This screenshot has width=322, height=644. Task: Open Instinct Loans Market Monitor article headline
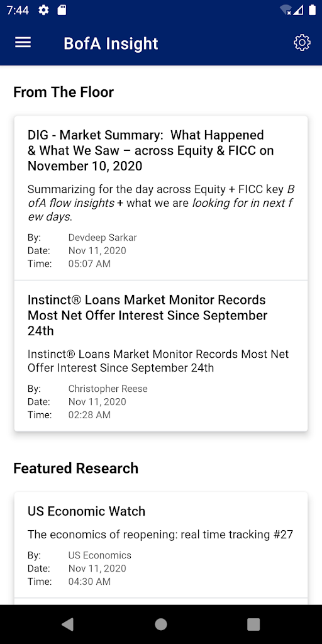[x=147, y=316]
